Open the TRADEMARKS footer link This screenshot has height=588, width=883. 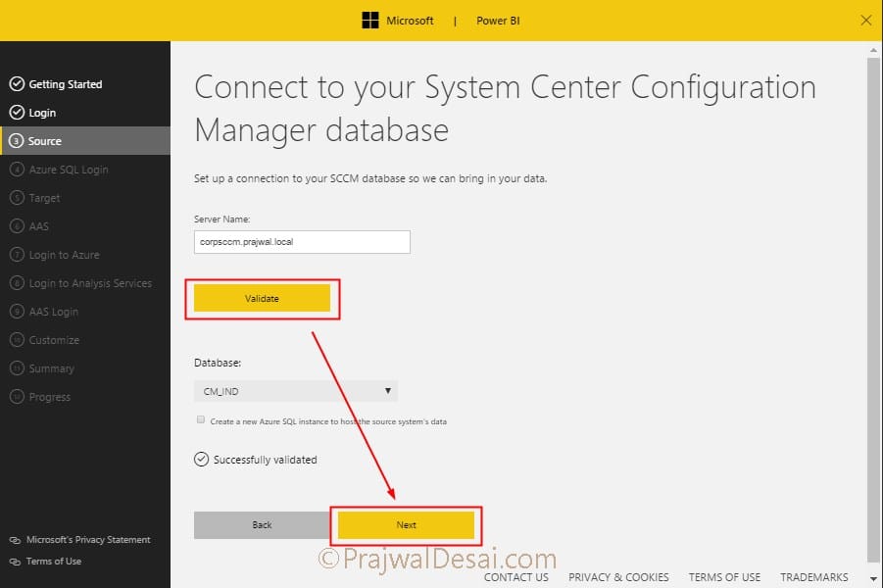pos(813,577)
